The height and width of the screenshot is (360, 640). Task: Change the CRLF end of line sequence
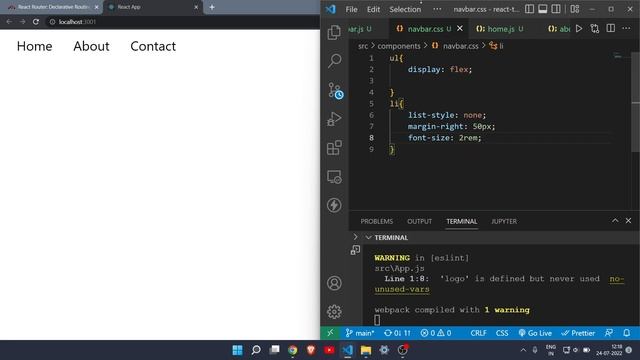(x=478, y=333)
